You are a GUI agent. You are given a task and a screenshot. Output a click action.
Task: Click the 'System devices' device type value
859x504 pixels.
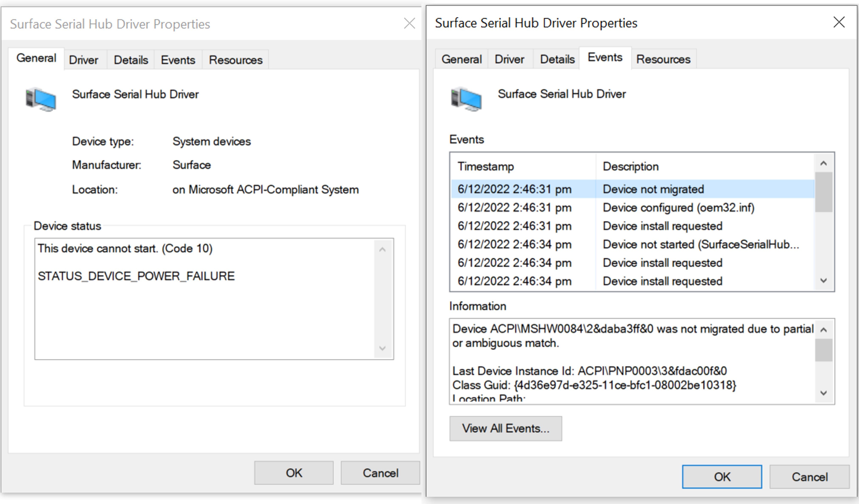point(211,141)
